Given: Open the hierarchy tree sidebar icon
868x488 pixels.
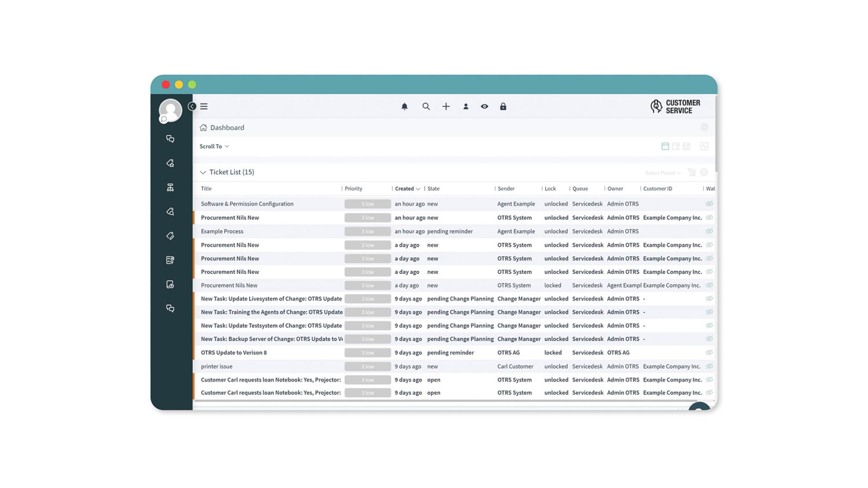Looking at the screenshot, I should 170,188.
